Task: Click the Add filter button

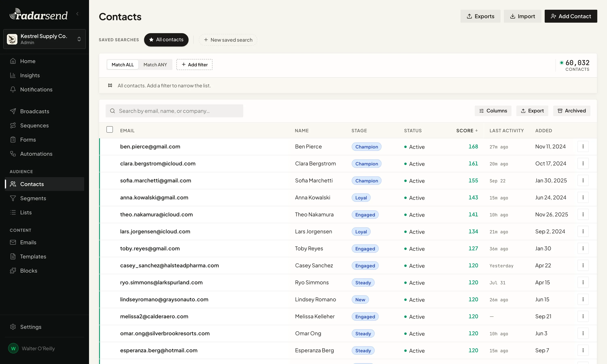Action: point(195,65)
